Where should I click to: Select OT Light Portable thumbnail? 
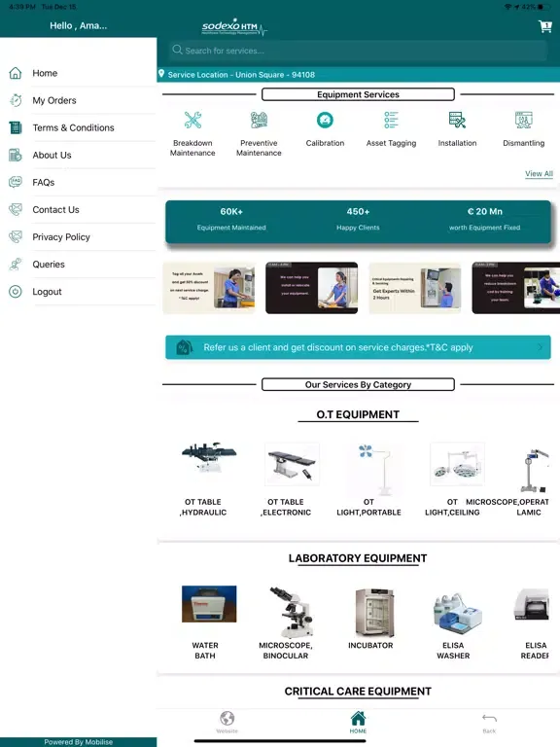coord(374,469)
